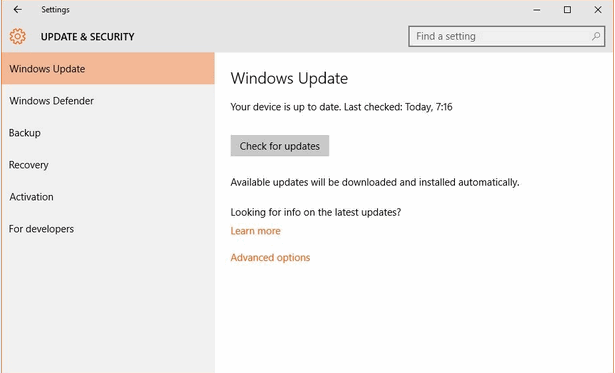615x373 pixels.
Task: Click the Windows Update page heading
Action: pyautogui.click(x=289, y=78)
